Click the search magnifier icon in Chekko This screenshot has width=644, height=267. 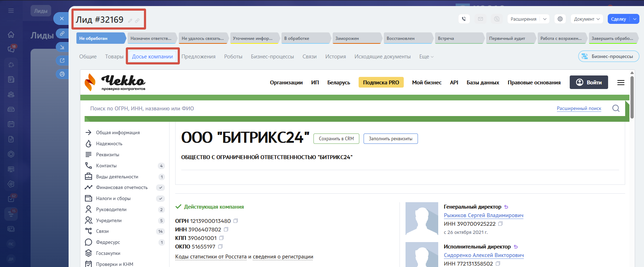point(616,108)
